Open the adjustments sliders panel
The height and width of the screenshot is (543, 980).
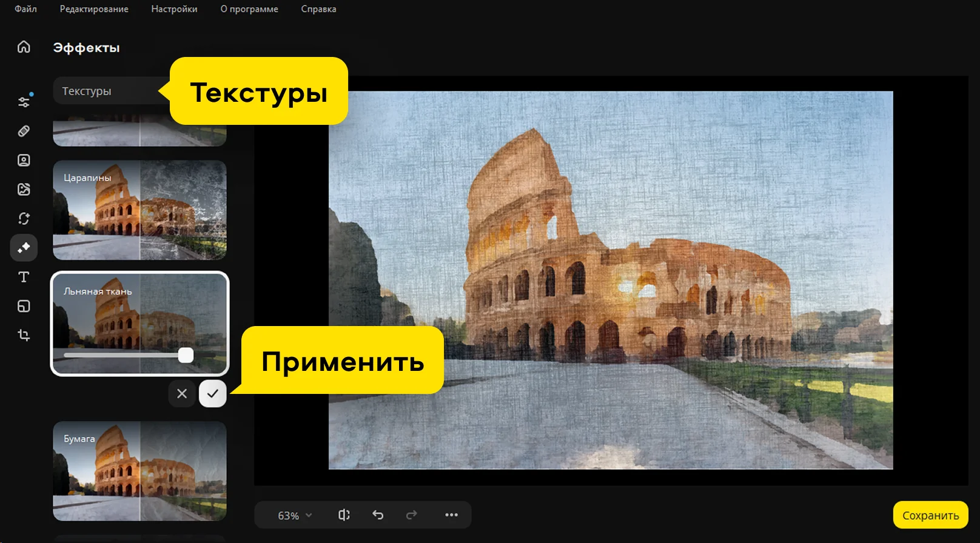[24, 102]
